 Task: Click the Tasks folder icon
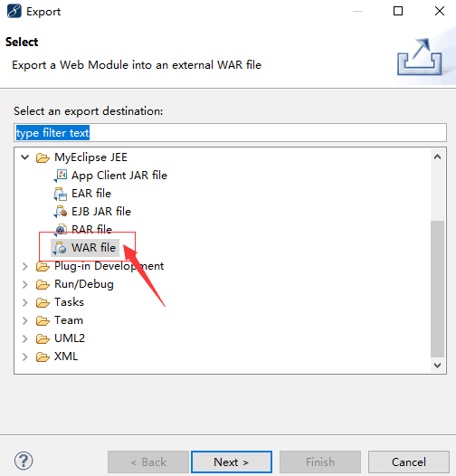pos(43,302)
